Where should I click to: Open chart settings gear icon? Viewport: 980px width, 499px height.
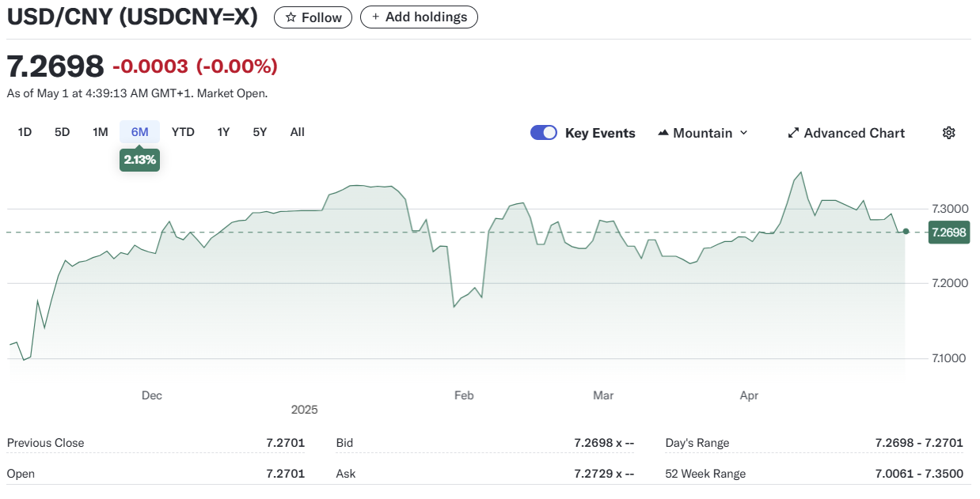[x=948, y=133]
